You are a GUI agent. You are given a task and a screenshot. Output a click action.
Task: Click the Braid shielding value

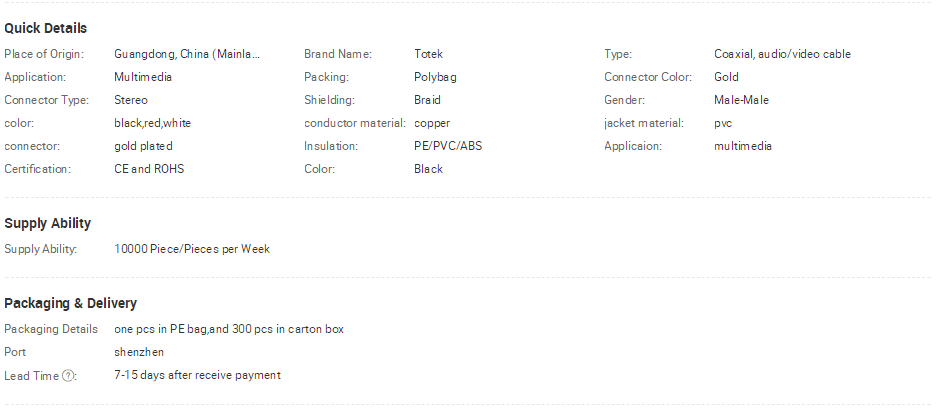[427, 100]
